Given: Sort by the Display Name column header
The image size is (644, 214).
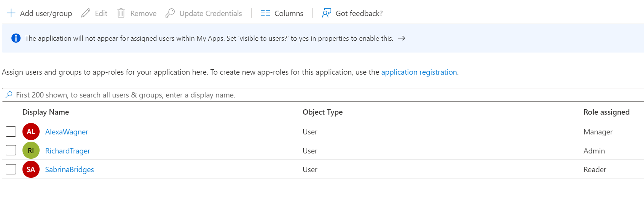Looking at the screenshot, I should coord(46,112).
